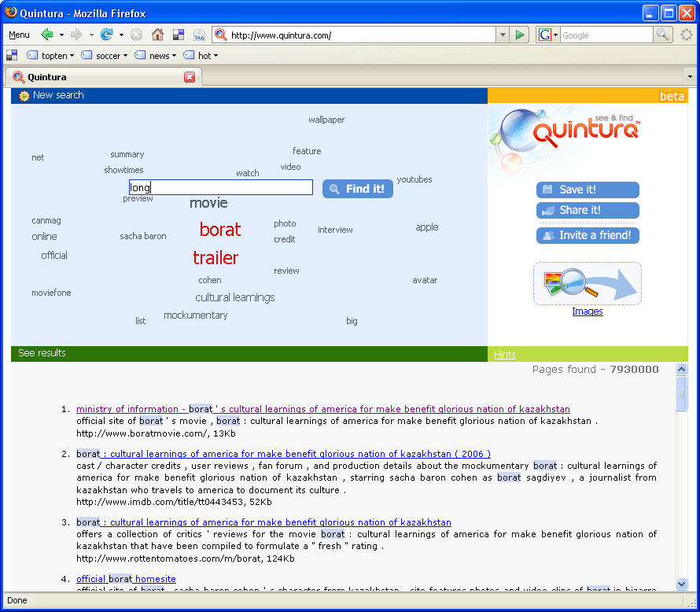Go to the home page icon

157,35
